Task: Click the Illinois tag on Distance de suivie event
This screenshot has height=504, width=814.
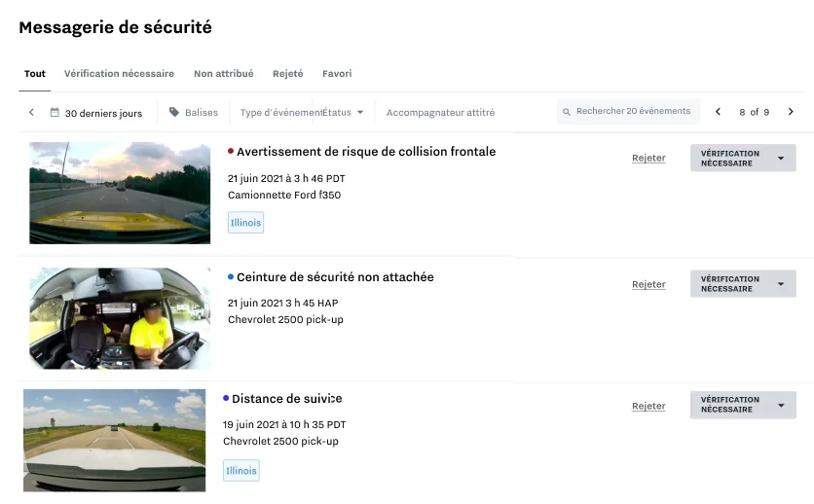Action: tap(240, 470)
